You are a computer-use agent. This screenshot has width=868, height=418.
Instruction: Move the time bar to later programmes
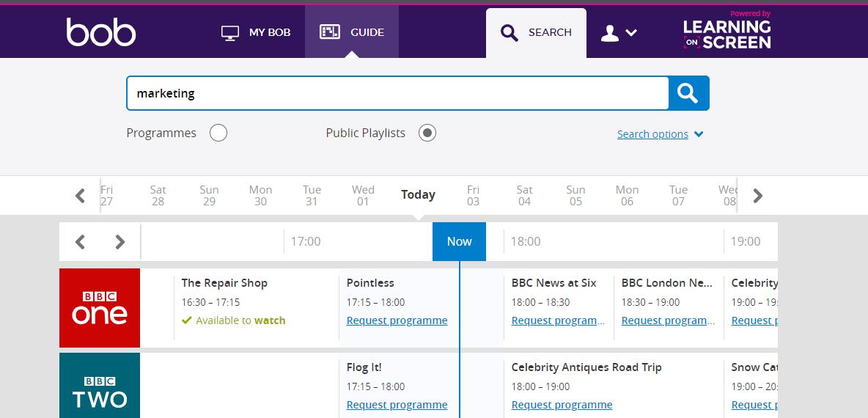click(x=119, y=242)
